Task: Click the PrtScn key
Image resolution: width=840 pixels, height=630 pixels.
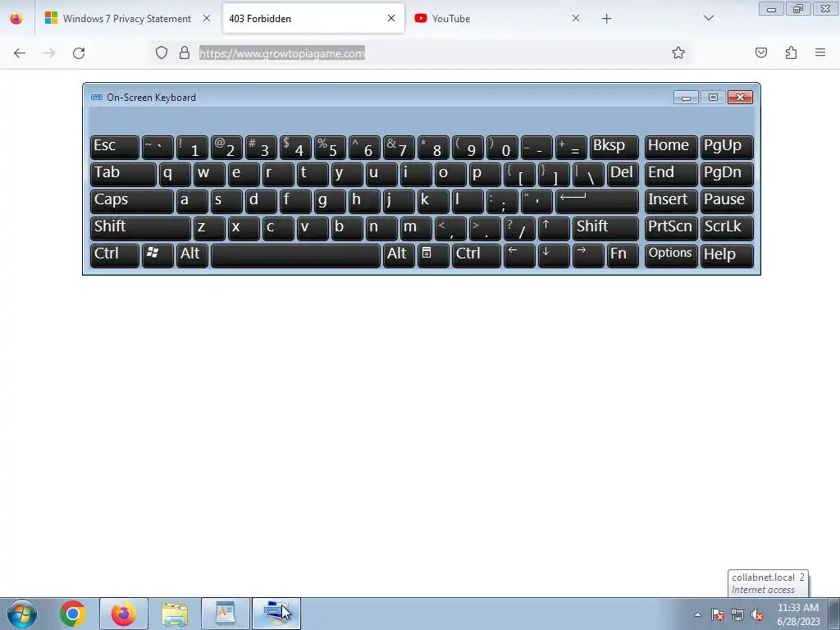Action: click(x=671, y=228)
